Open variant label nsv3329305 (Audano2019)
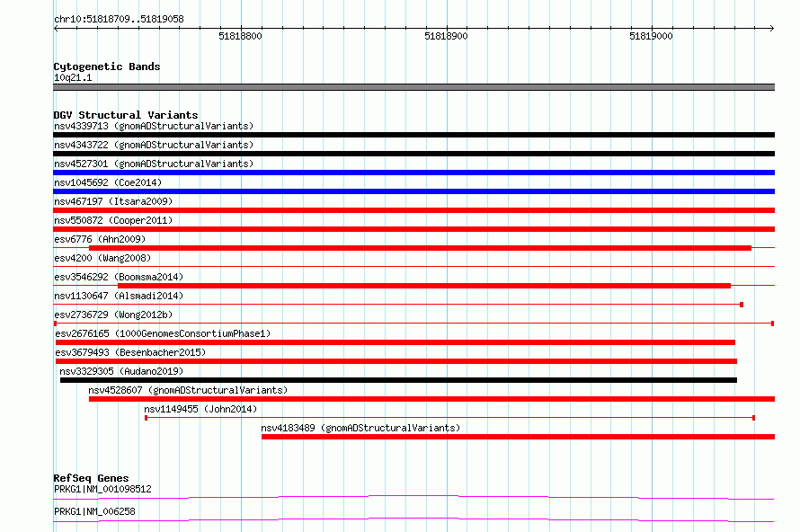800x532 pixels. (x=121, y=371)
